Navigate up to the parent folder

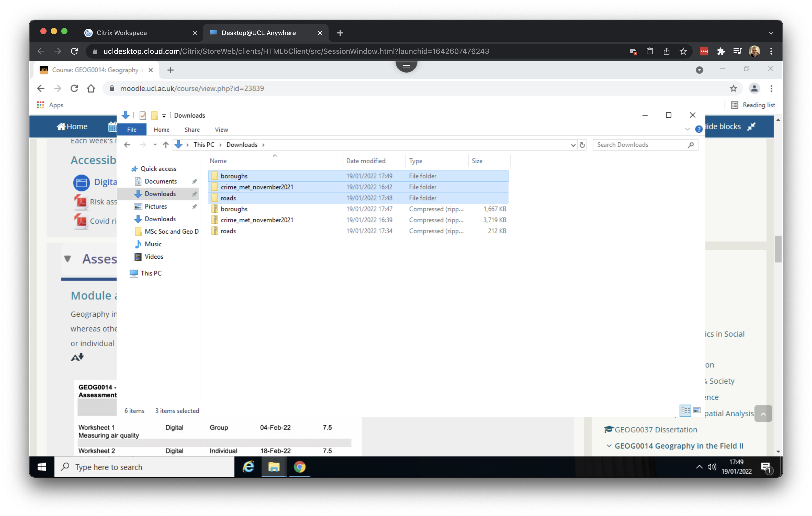click(165, 145)
